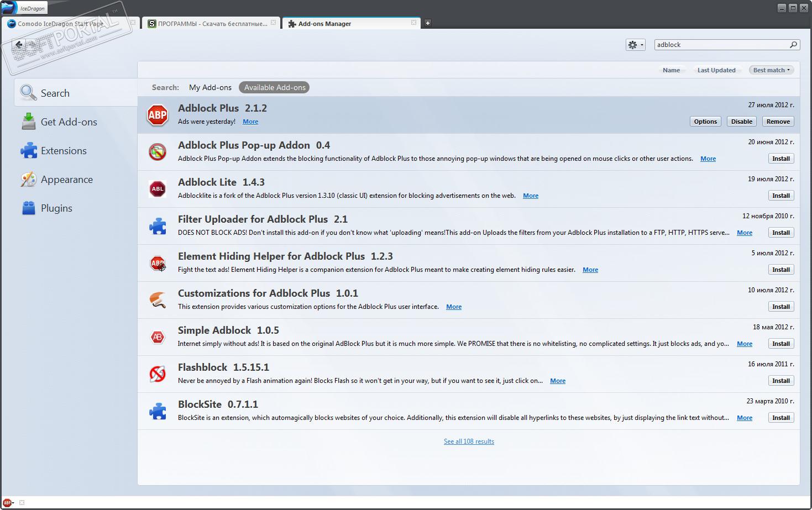
Task: Open the Extensions category
Action: 76,150
